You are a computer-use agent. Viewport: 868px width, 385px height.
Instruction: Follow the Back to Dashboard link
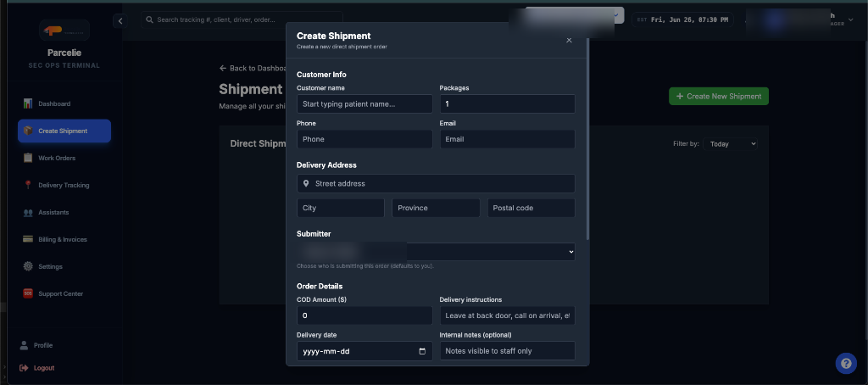(x=253, y=68)
